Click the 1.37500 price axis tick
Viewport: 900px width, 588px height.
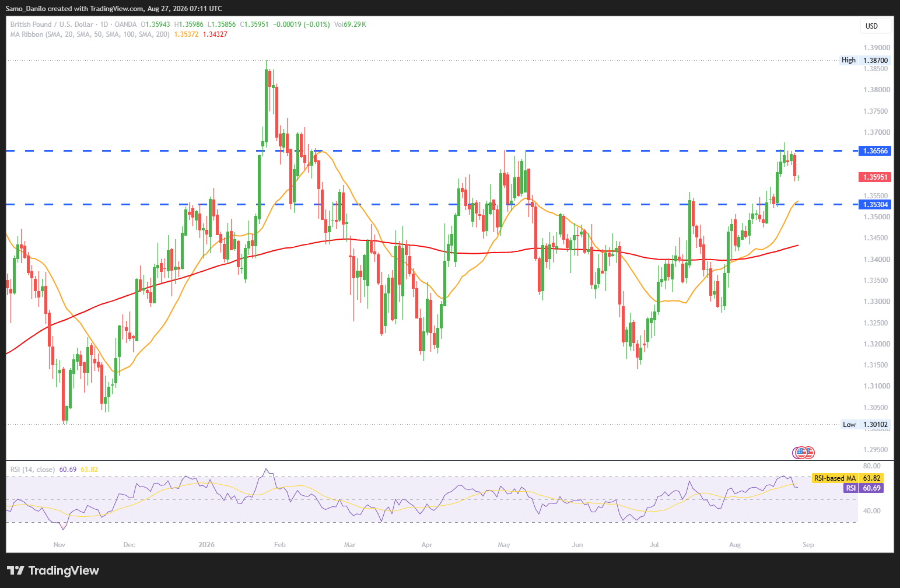877,111
